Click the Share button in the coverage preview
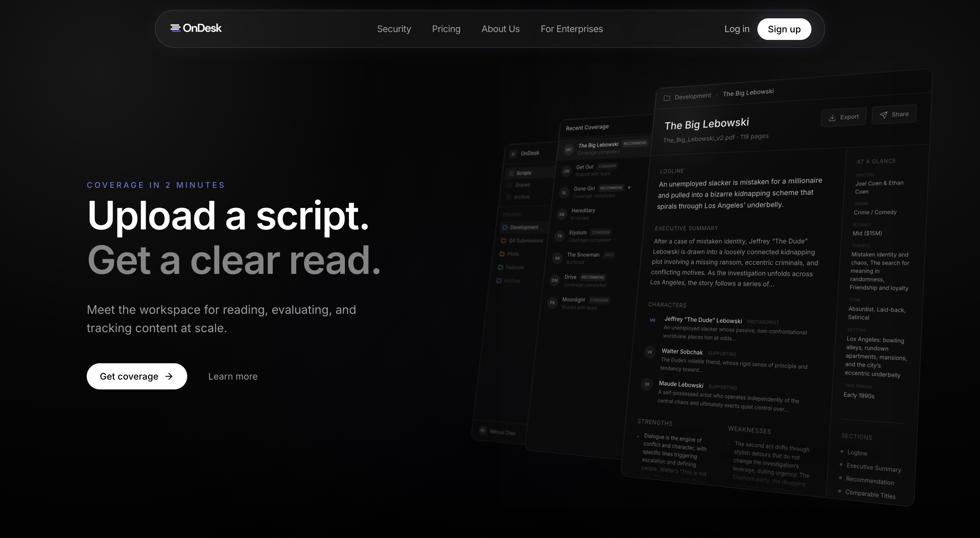The width and height of the screenshot is (980, 538). (894, 115)
